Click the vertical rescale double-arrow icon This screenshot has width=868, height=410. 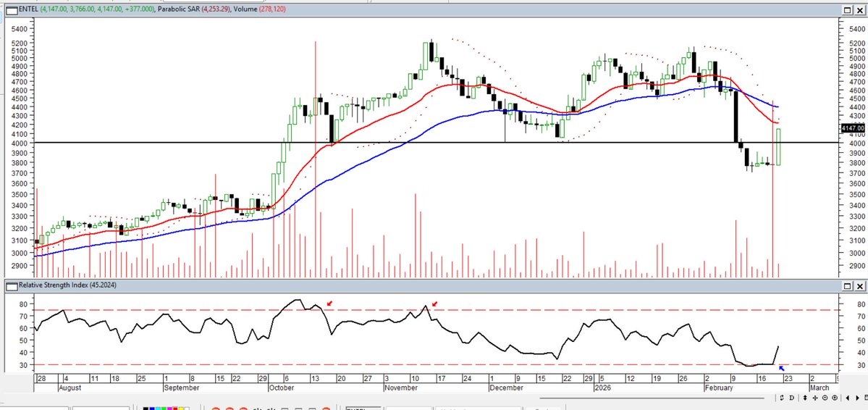(805, 398)
